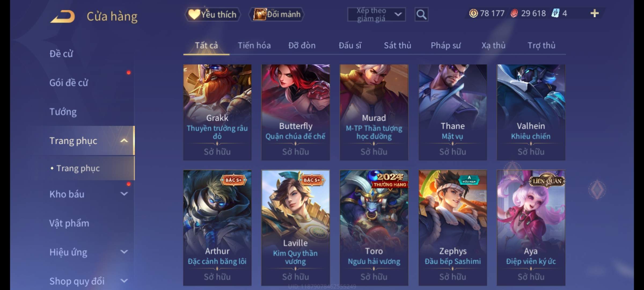
Task: Open the search magnifier icon
Action: point(421,15)
